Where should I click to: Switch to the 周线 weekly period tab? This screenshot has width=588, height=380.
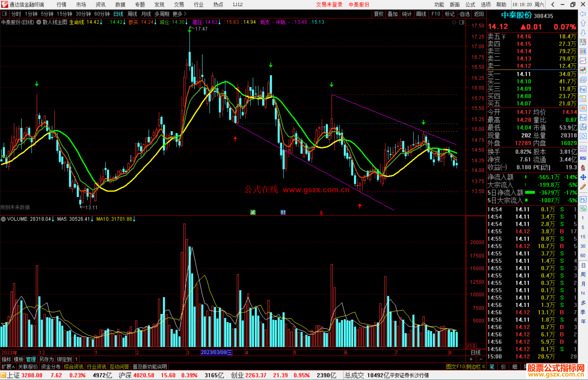(x=132, y=14)
